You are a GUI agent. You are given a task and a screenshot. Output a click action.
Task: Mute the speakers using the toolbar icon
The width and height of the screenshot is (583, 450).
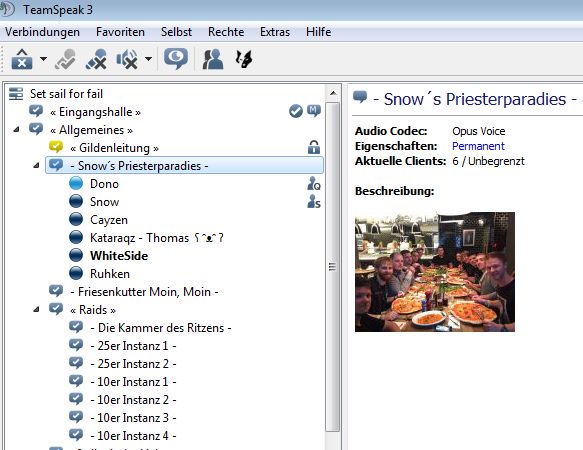tap(127, 59)
